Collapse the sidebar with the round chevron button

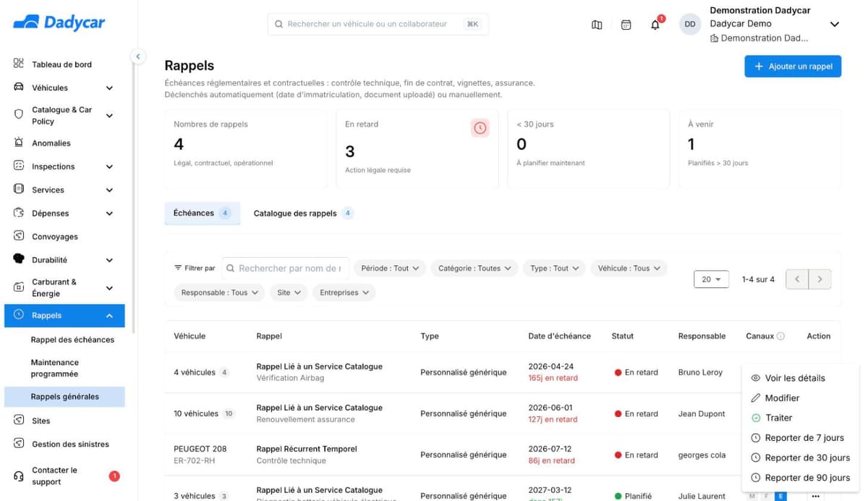tap(137, 56)
